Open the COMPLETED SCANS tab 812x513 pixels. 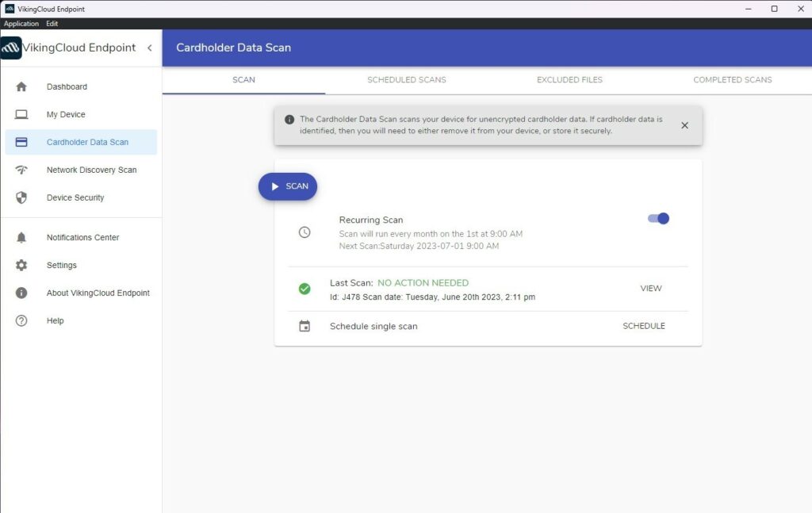click(x=731, y=79)
